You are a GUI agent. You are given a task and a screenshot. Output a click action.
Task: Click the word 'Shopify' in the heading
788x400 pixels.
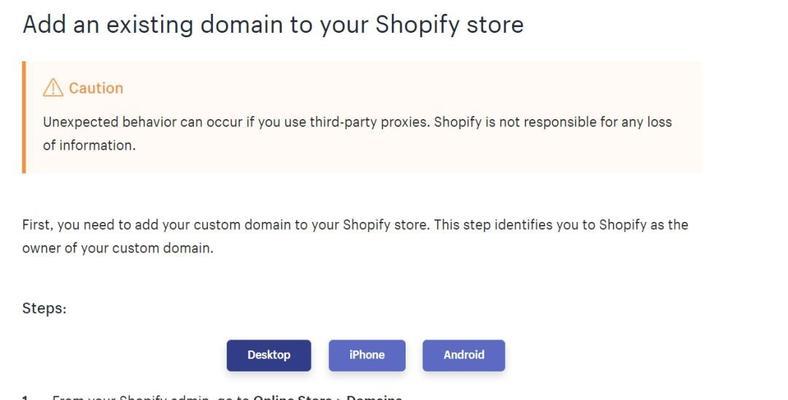[417, 25]
